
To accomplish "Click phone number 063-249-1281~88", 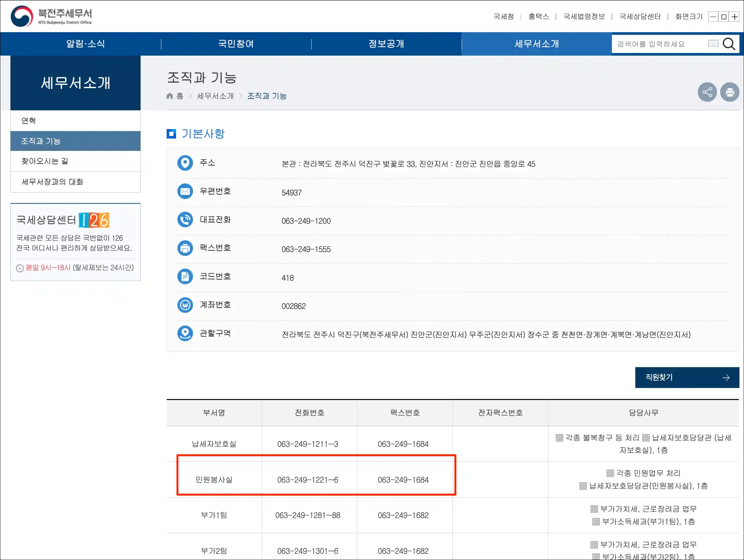I will [x=308, y=515].
